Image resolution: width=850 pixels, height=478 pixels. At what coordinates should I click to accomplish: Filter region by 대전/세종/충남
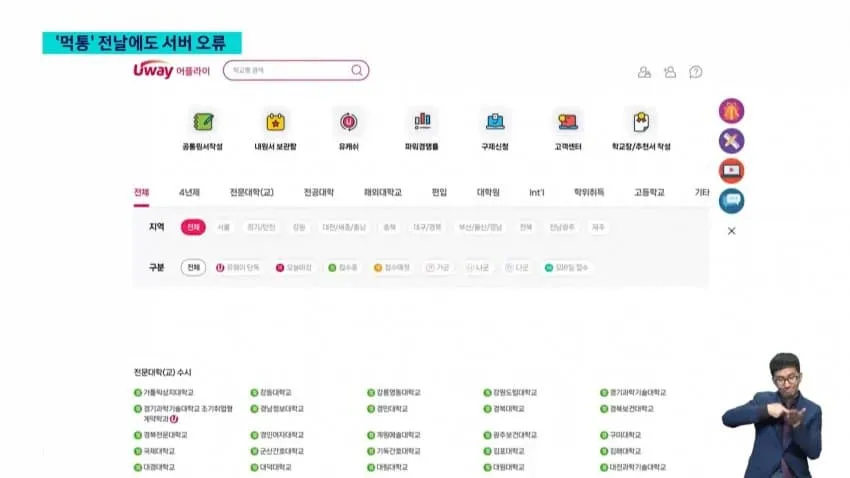click(x=344, y=227)
